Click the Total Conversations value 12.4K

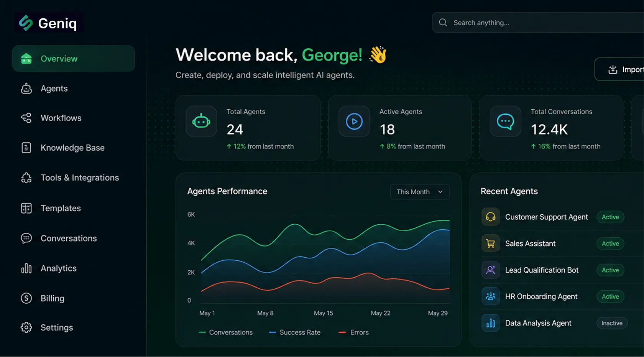(549, 130)
